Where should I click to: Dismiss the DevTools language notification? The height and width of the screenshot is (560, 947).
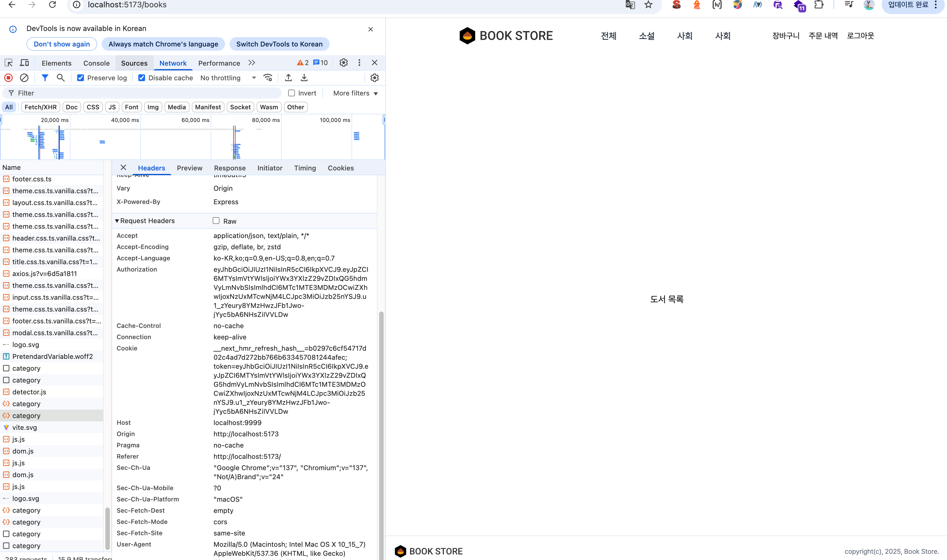coord(370,29)
